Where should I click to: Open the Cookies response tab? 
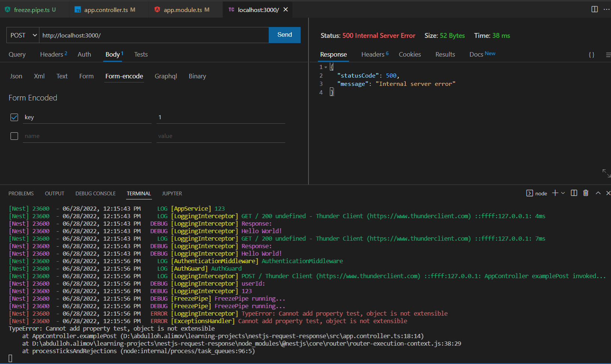[x=409, y=54]
